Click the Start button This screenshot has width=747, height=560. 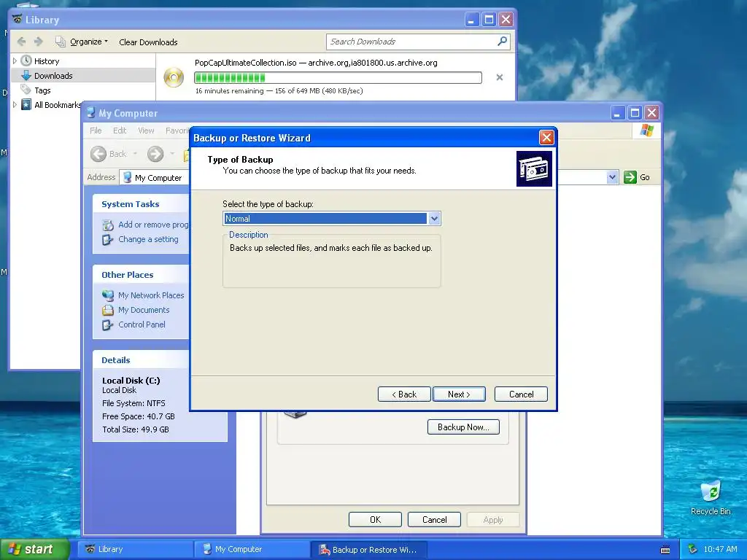coord(34,549)
